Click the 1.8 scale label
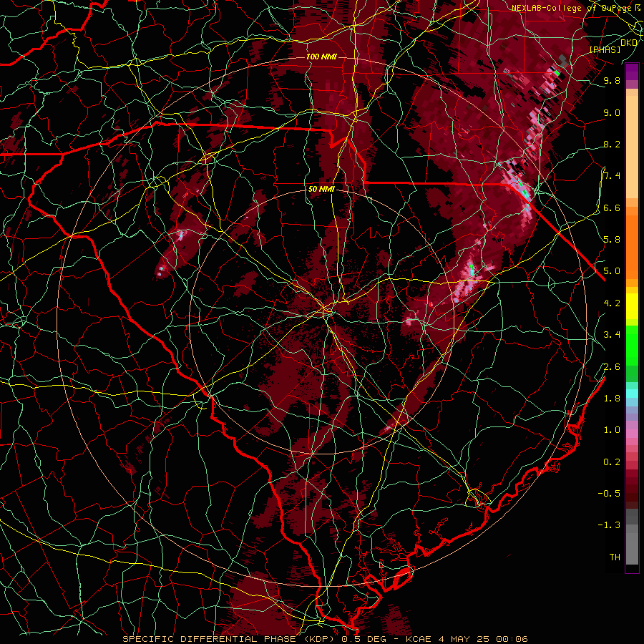Image resolution: width=644 pixels, height=644 pixels. point(612,399)
